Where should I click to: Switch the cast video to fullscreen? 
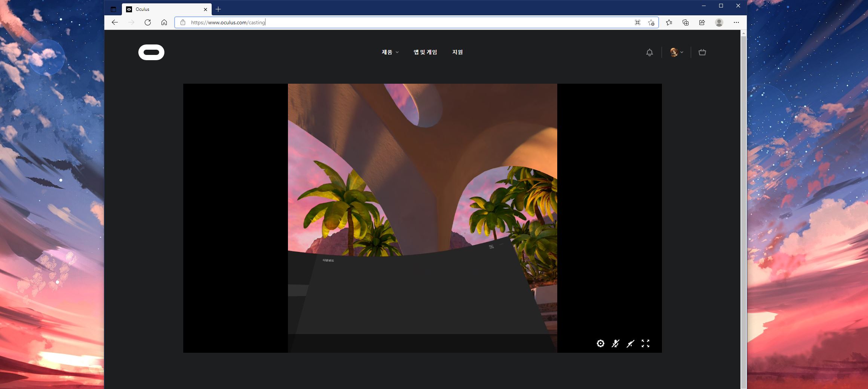(x=645, y=343)
